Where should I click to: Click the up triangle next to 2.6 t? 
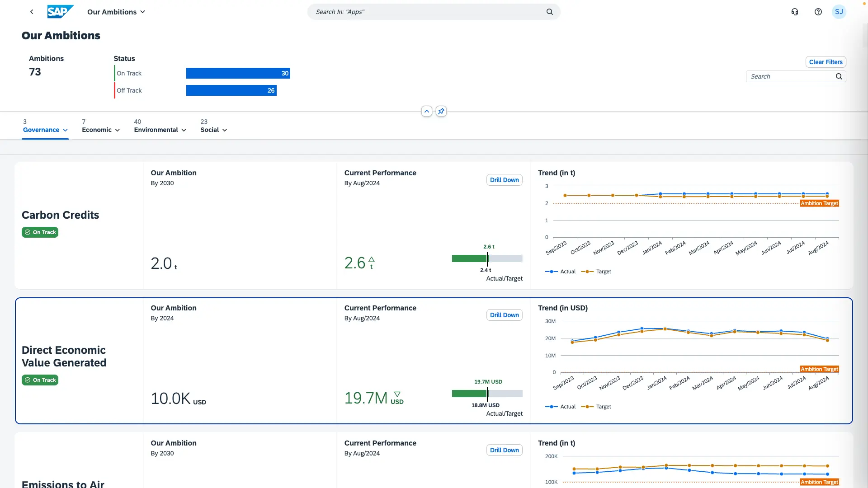372,259
